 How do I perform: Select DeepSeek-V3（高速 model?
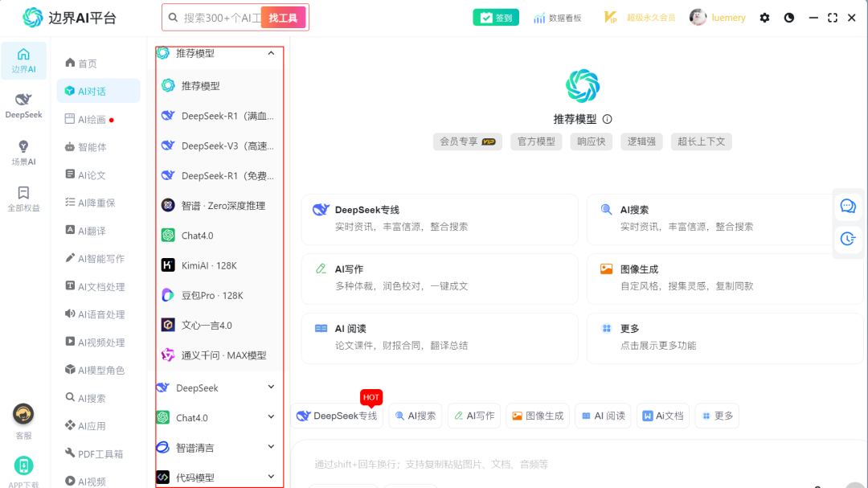tap(219, 146)
